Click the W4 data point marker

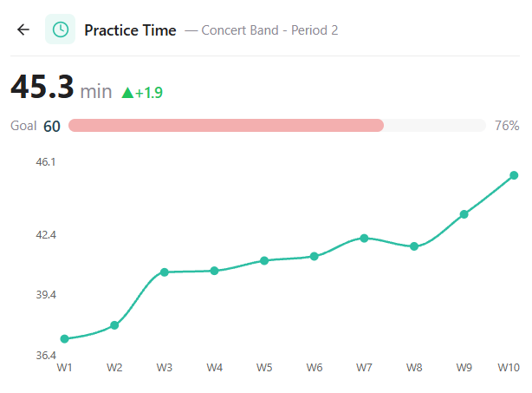point(214,271)
